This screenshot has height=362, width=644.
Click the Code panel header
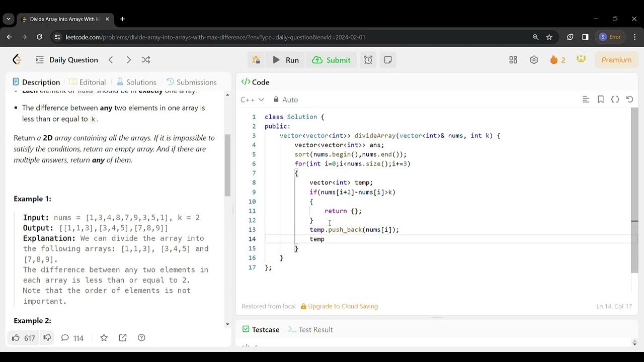[256, 82]
